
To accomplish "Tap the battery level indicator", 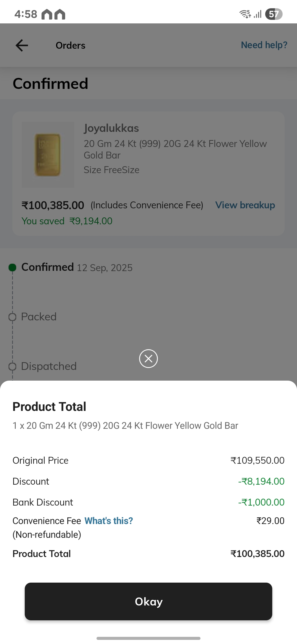I will [x=274, y=14].
